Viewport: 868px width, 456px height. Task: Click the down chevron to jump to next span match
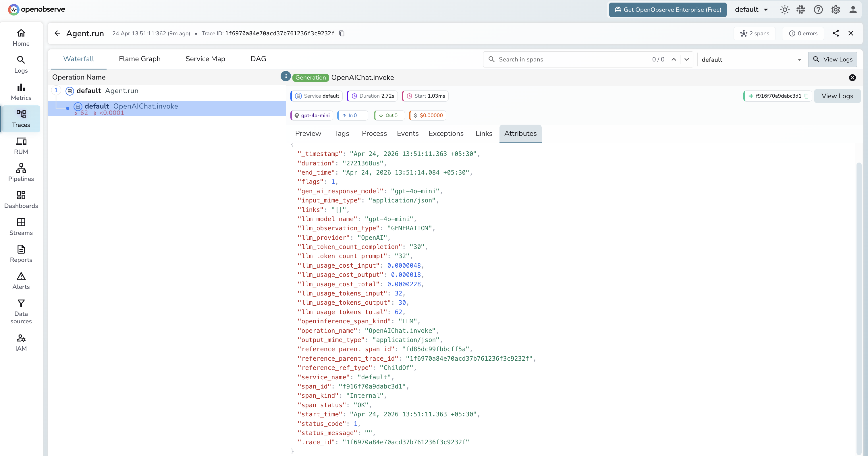pyautogui.click(x=687, y=60)
